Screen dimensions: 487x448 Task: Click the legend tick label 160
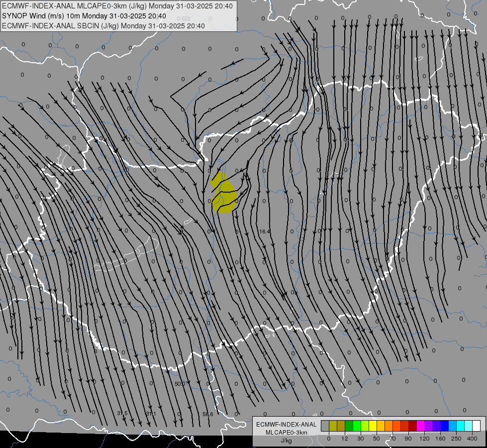click(440, 439)
